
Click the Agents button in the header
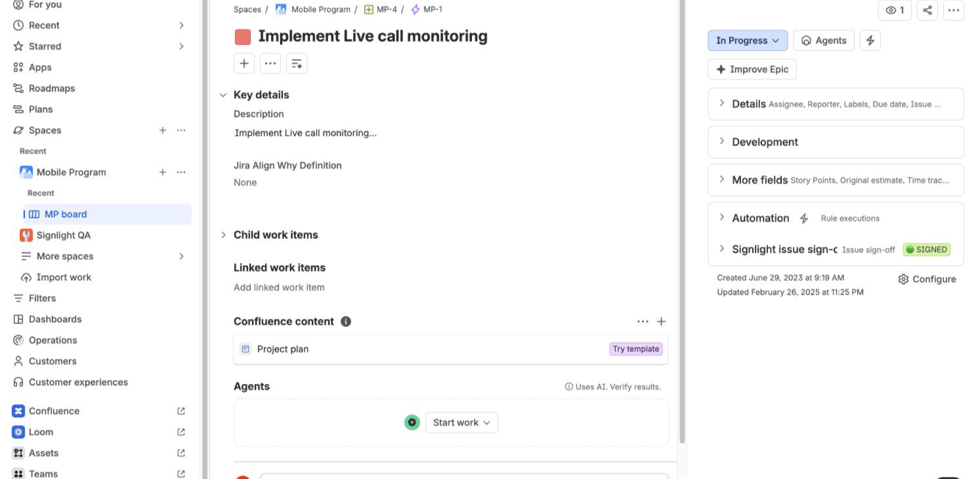[x=824, y=40]
